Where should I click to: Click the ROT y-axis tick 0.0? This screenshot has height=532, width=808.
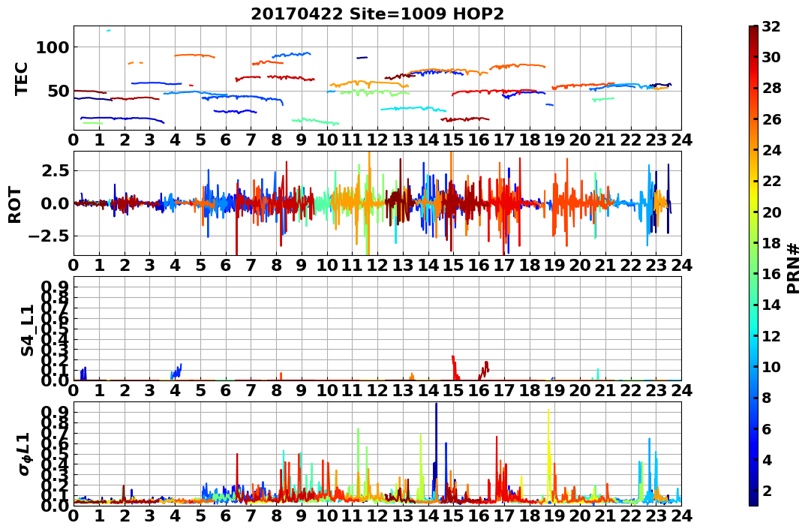tap(56, 203)
